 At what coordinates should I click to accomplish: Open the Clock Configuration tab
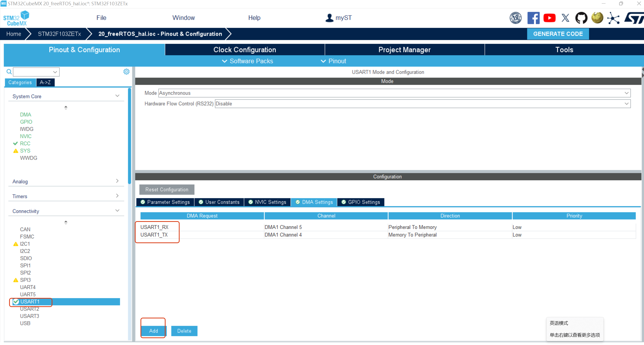pos(245,50)
